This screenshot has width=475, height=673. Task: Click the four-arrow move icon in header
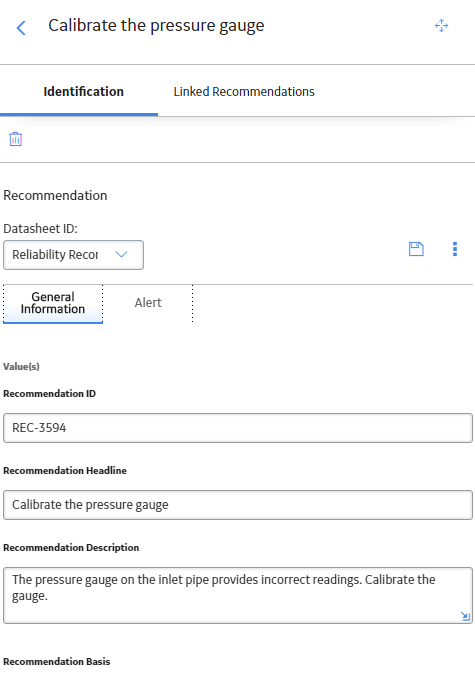point(441,26)
